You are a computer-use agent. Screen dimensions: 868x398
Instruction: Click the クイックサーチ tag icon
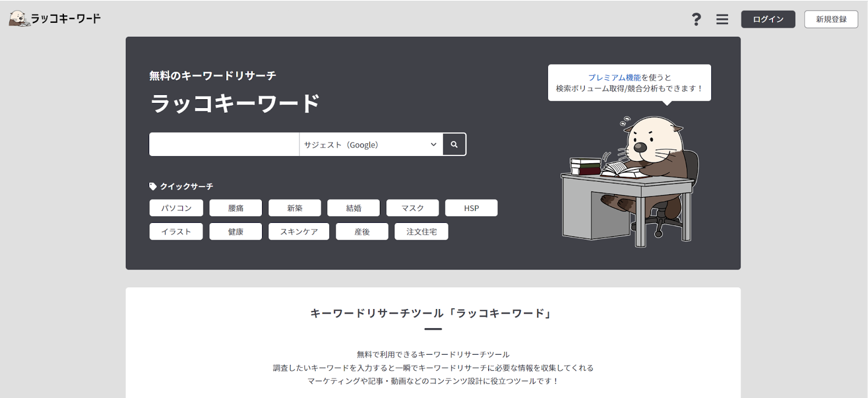coord(153,186)
